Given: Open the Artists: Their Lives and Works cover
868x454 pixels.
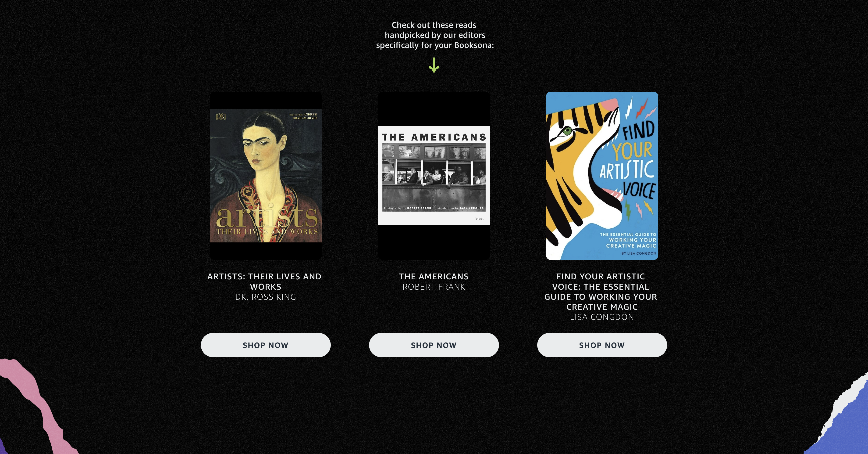Looking at the screenshot, I should click(x=266, y=176).
